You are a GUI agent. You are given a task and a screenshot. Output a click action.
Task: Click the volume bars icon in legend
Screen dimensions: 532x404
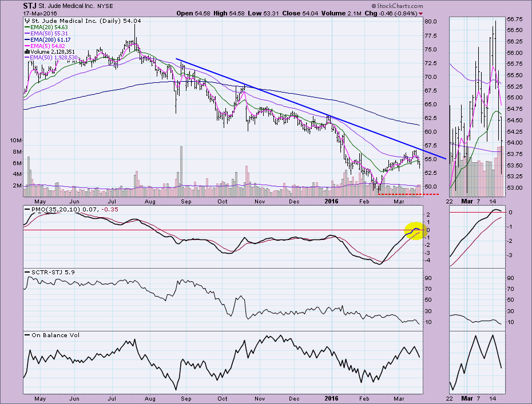coord(26,52)
